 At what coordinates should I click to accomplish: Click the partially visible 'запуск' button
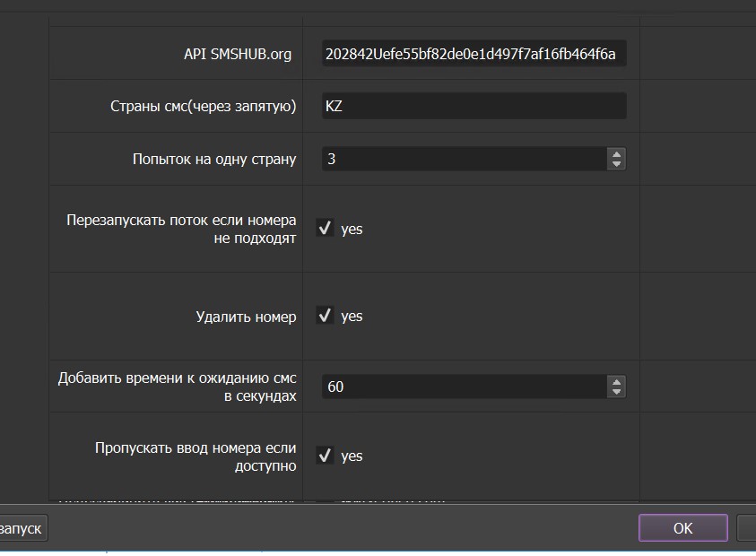tap(22, 528)
